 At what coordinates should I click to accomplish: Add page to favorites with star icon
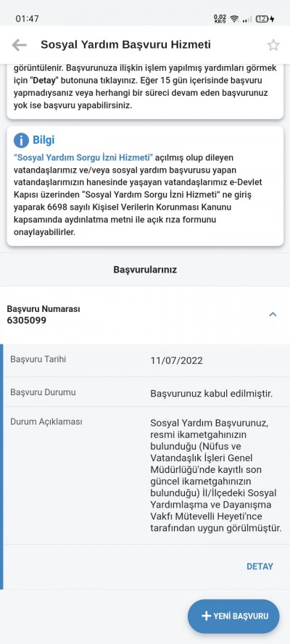coord(273,45)
